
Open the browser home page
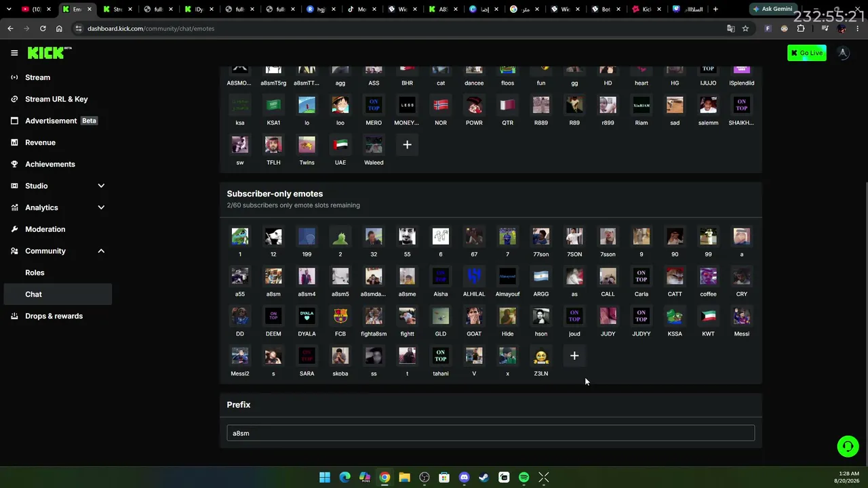[x=59, y=28]
